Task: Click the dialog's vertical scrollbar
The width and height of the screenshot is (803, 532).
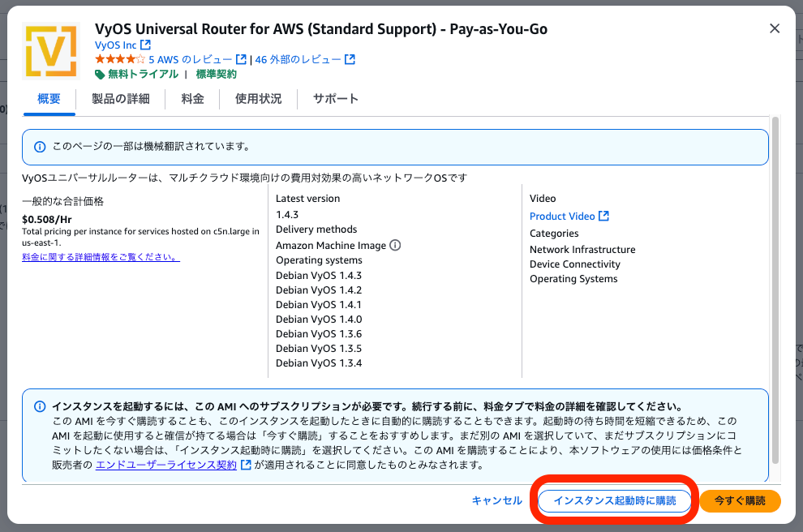Action: [x=775, y=290]
